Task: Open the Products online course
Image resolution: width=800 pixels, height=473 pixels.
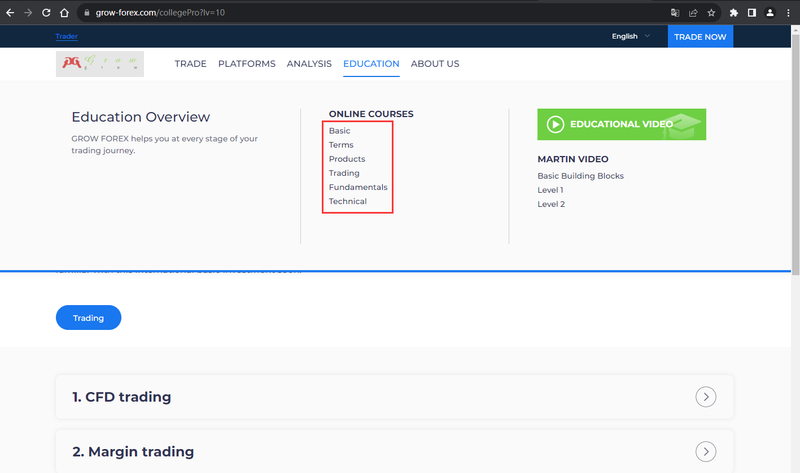Action: [x=347, y=159]
